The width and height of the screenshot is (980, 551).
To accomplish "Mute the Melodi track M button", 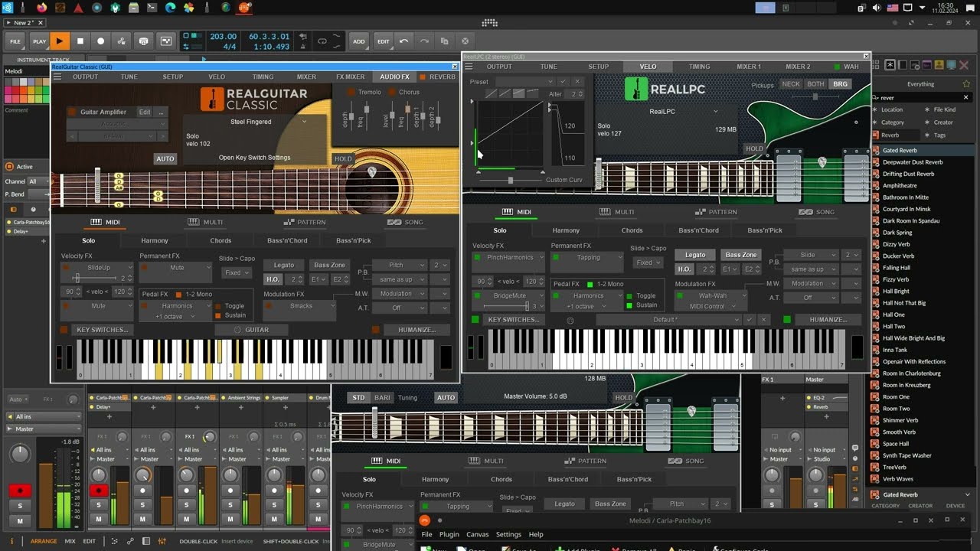I will 20,520.
